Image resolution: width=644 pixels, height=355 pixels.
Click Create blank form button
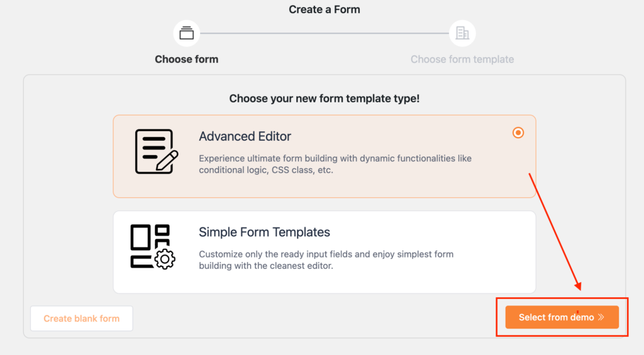pos(81,319)
